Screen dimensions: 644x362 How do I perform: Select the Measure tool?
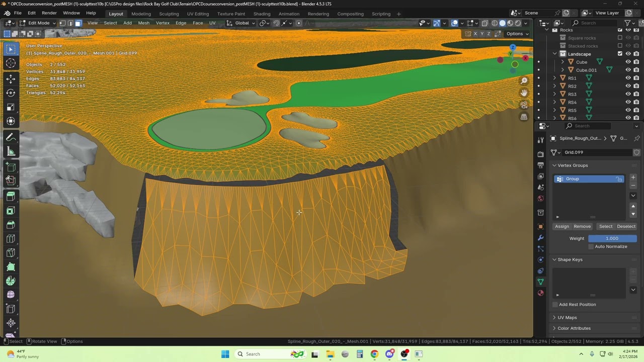click(x=11, y=151)
